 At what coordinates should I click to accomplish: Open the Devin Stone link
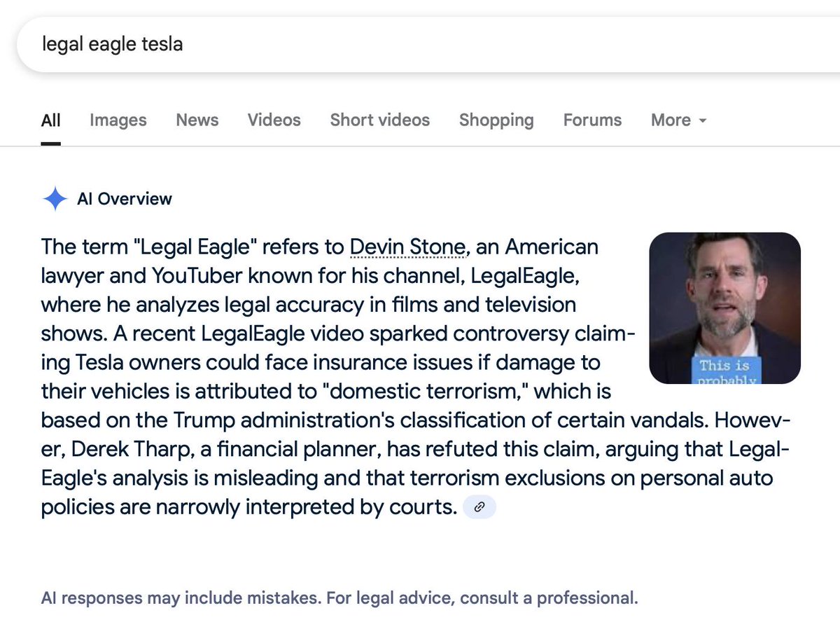click(407, 247)
